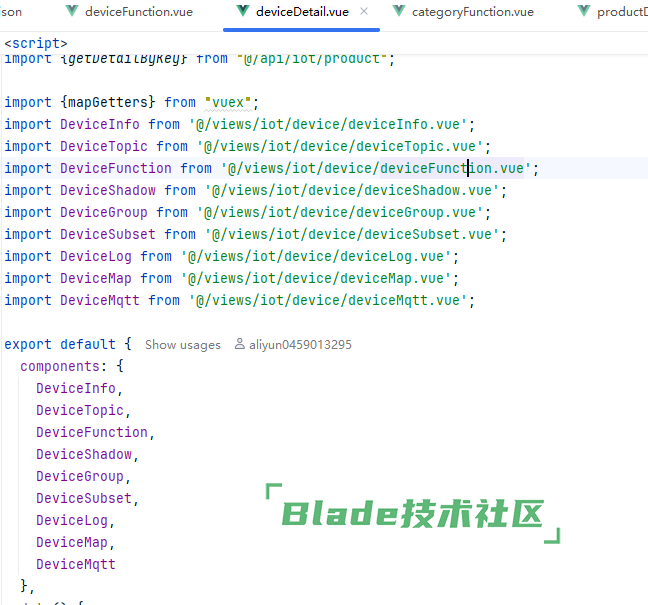The width and height of the screenshot is (648, 605).
Task: Click DeviceMqtt in the components list
Action: pyautogui.click(x=76, y=564)
